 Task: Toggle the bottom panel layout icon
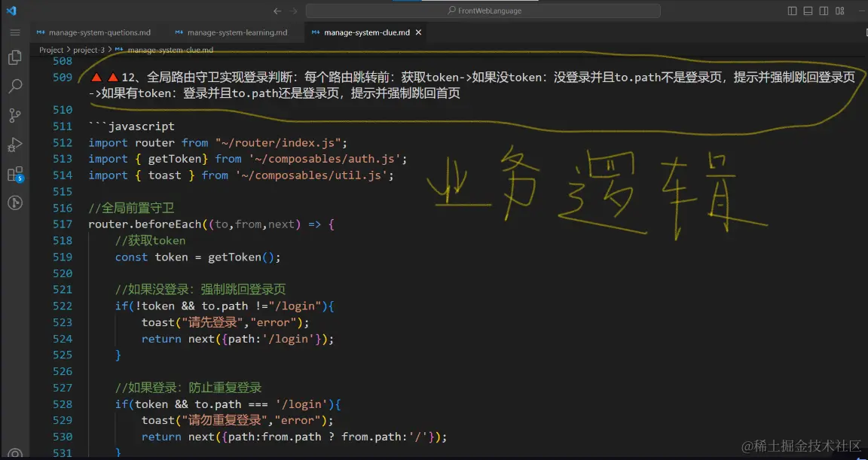pos(808,11)
